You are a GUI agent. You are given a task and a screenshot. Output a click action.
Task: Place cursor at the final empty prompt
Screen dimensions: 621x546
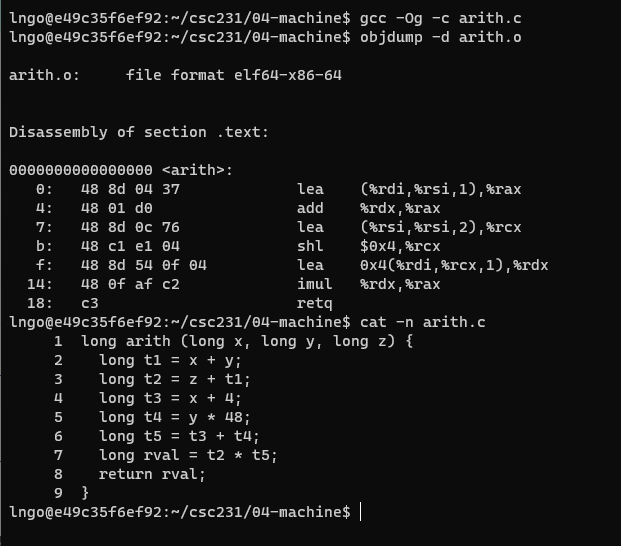(x=359, y=511)
